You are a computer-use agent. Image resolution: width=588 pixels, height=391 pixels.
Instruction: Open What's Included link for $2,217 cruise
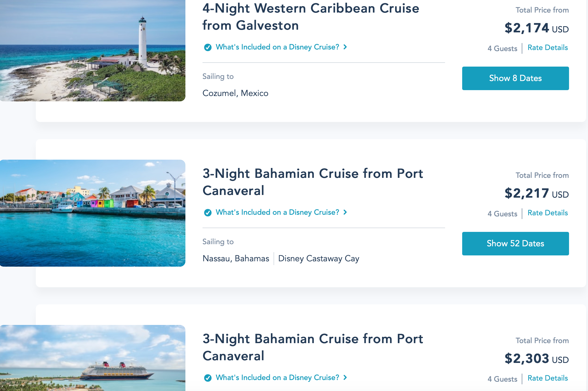click(277, 212)
